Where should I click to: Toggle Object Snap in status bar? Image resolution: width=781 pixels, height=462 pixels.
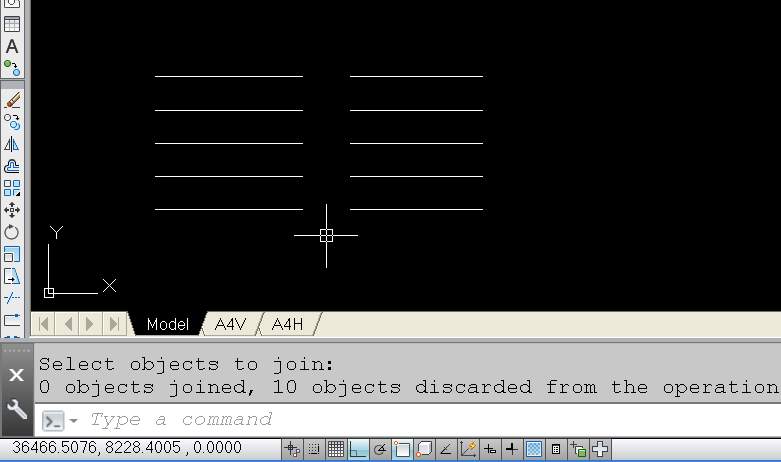click(x=402, y=450)
